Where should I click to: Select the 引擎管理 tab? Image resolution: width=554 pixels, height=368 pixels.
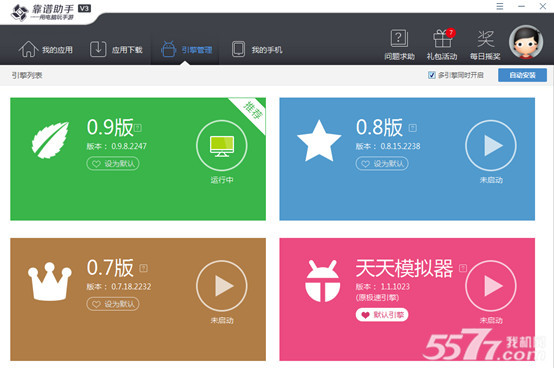pyautogui.click(x=186, y=49)
